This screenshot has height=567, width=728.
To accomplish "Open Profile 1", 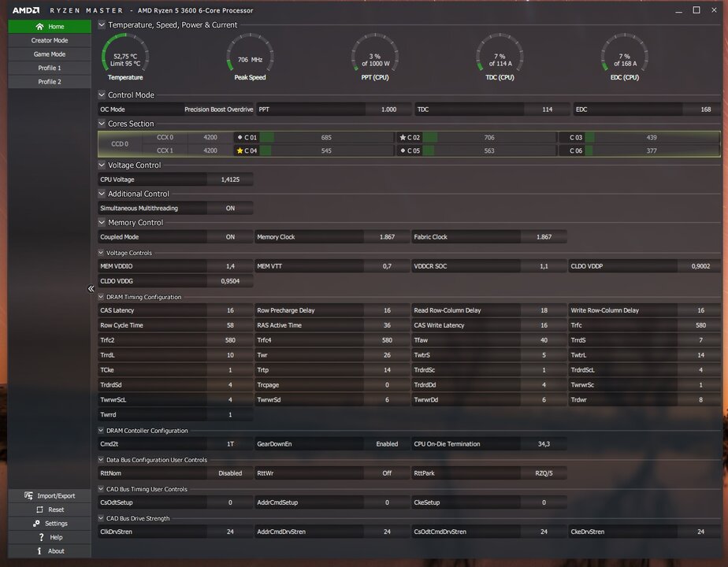I will click(50, 68).
